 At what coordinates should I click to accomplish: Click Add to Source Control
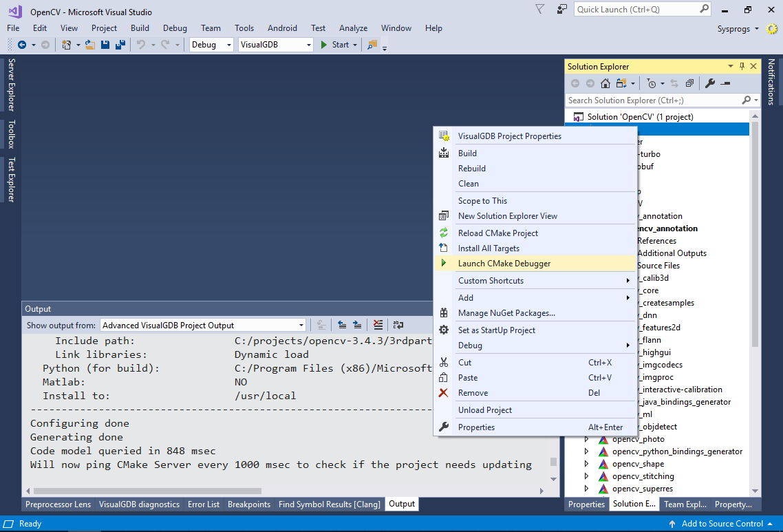[722, 524]
